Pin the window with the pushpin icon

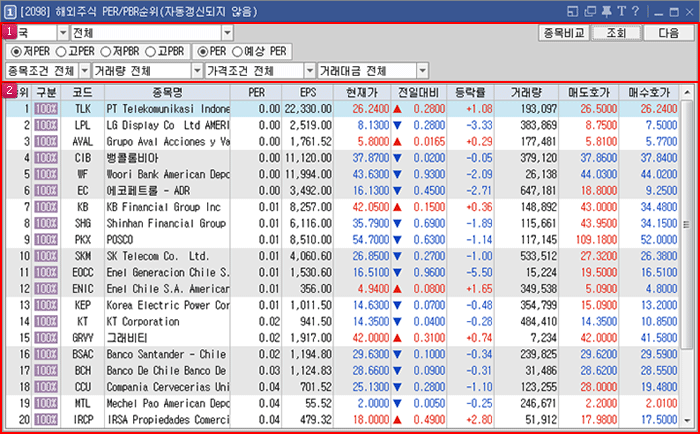click(606, 12)
